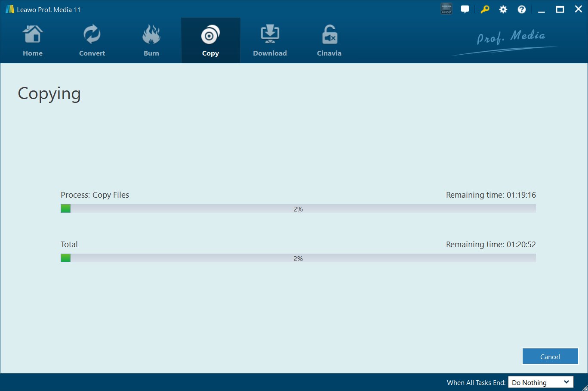Click the 'Remaining time: 01:19:16' text

pyautogui.click(x=491, y=195)
